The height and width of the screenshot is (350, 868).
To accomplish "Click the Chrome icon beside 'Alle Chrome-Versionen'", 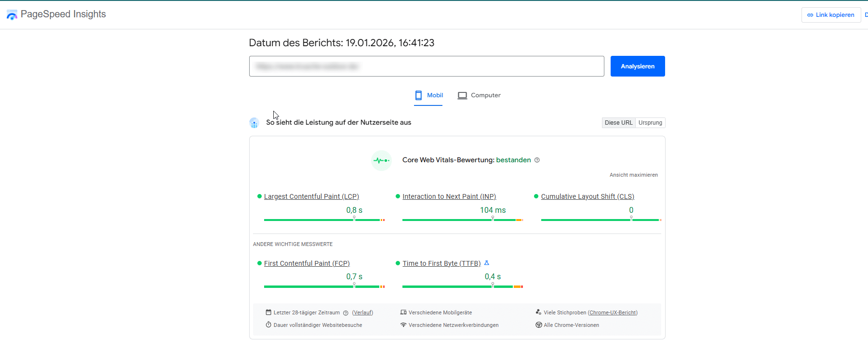I will (x=539, y=324).
